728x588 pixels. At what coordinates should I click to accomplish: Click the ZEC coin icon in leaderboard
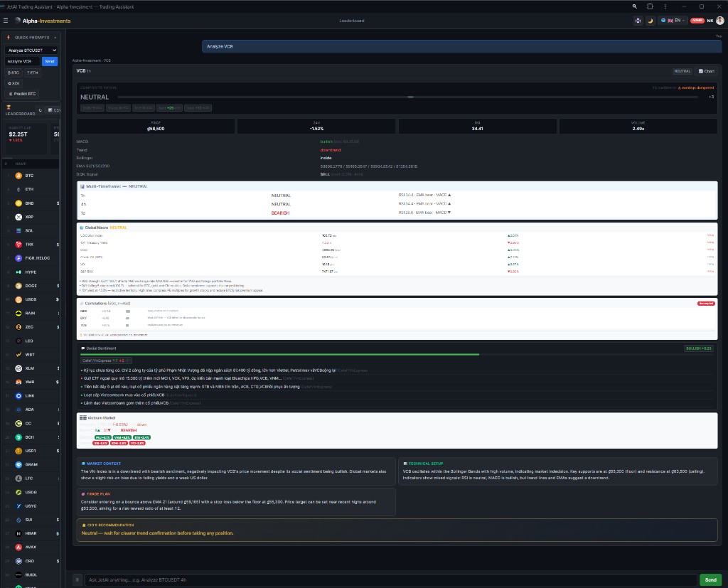[18, 327]
